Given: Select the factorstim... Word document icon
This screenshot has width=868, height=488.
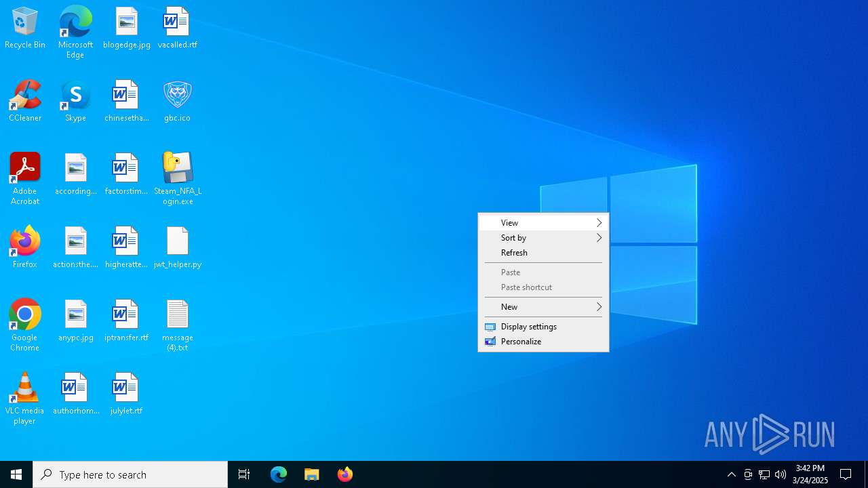Looking at the screenshot, I should coord(127,175).
